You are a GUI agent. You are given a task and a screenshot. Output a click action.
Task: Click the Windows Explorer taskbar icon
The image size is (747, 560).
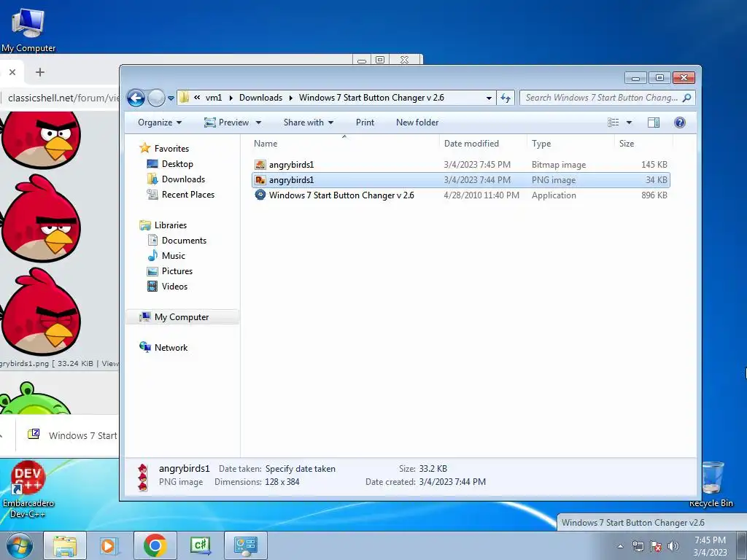pos(65,545)
